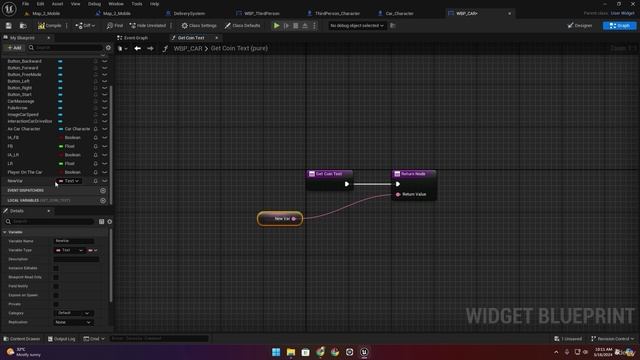Open Details property matrix grid icon
The image size is (640, 360).
click(101, 222)
